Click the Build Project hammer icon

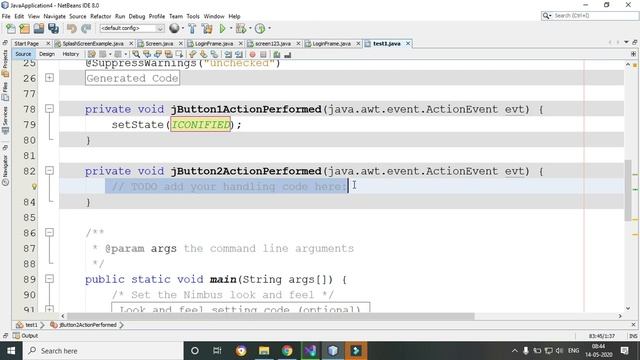(192, 29)
